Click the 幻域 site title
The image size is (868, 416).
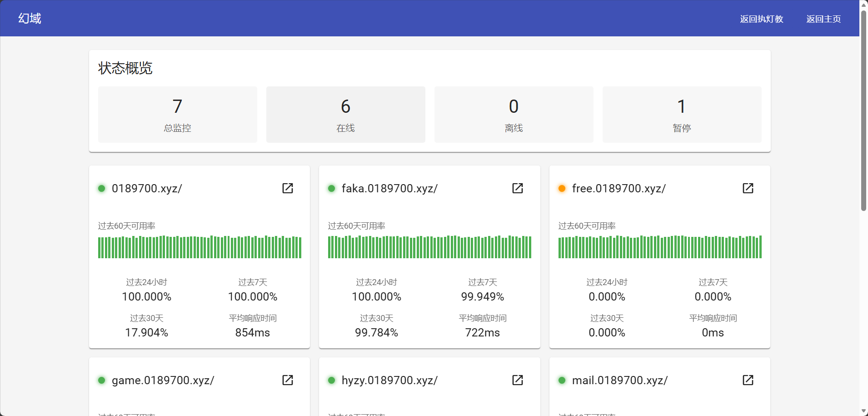[30, 18]
